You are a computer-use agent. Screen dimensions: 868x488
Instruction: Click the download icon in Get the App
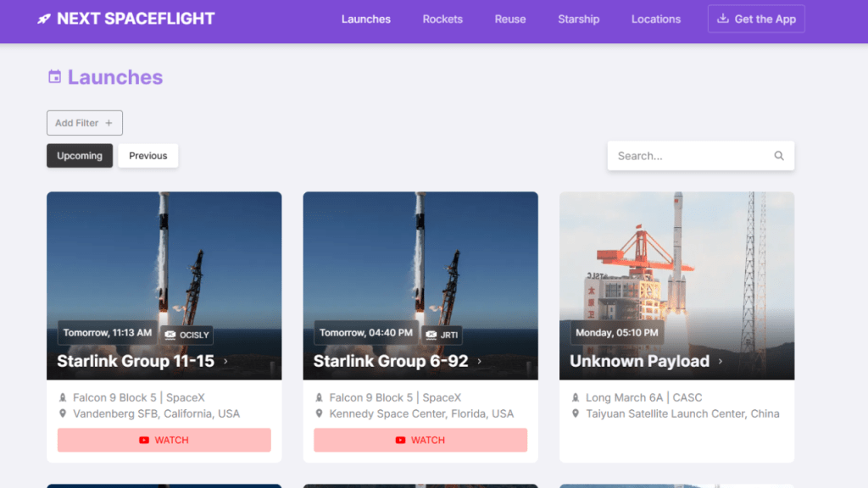coord(725,18)
